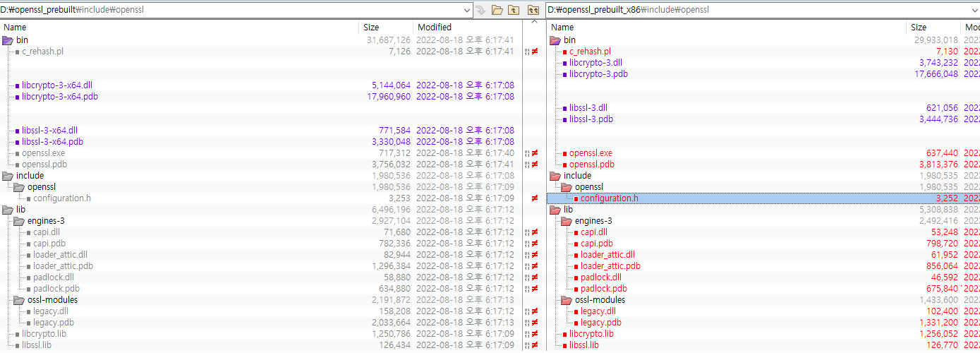This screenshot has height=353, width=980.
Task: Select configuration.h in left pane
Action: (x=62, y=198)
